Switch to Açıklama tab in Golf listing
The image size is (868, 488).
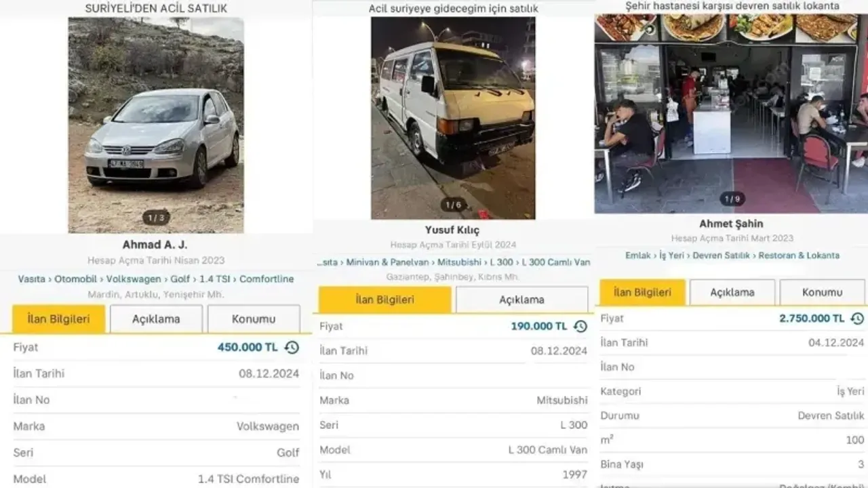[x=156, y=319]
